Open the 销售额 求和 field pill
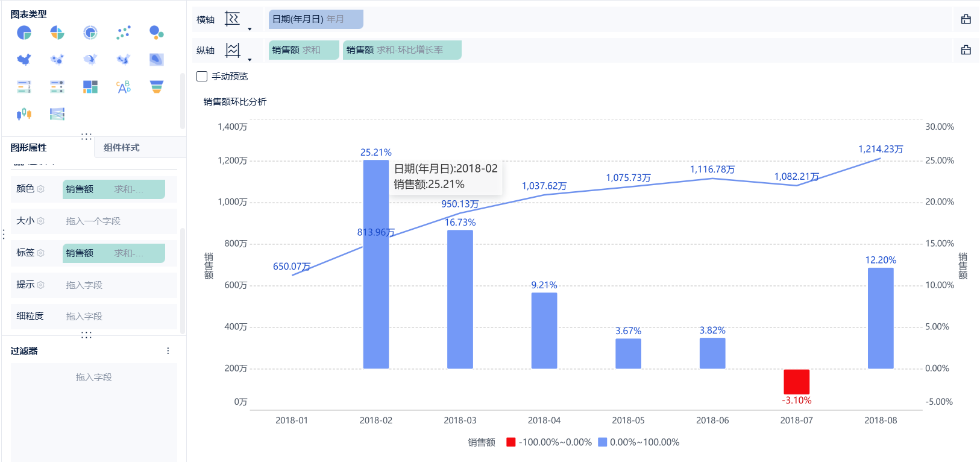The height and width of the screenshot is (462, 980). 304,50
